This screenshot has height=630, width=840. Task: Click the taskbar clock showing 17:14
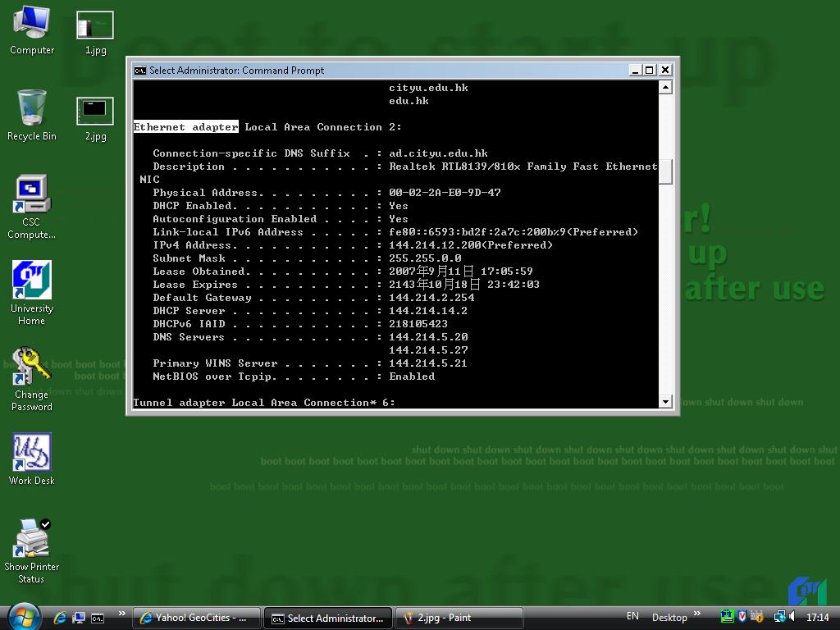(x=817, y=618)
